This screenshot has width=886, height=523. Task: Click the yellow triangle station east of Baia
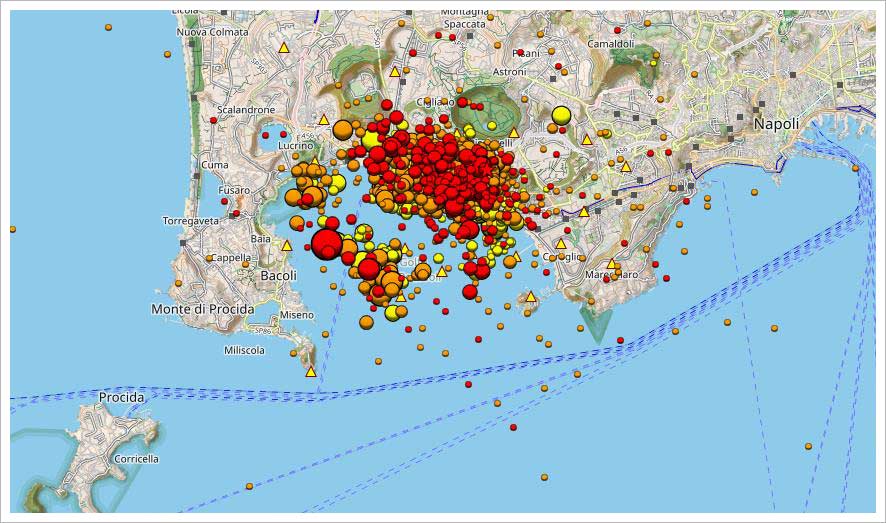click(x=287, y=245)
